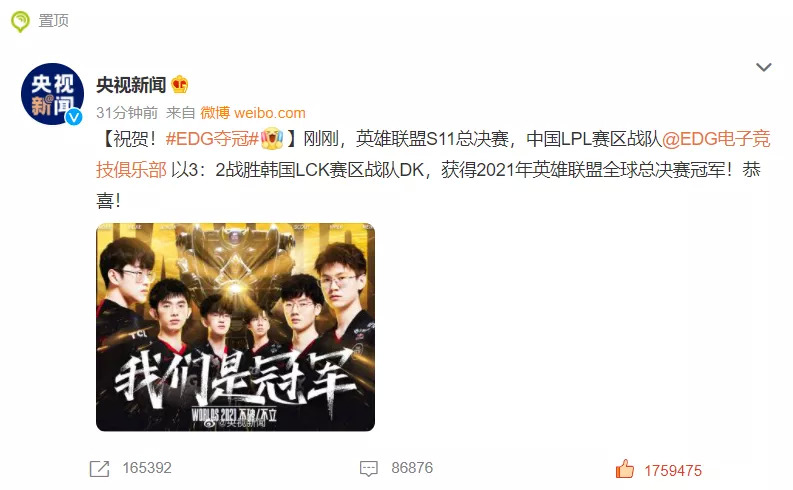The height and width of the screenshot is (490, 793).
Task: Click the 技俱乐部 mention continuation link
Action: click(131, 170)
